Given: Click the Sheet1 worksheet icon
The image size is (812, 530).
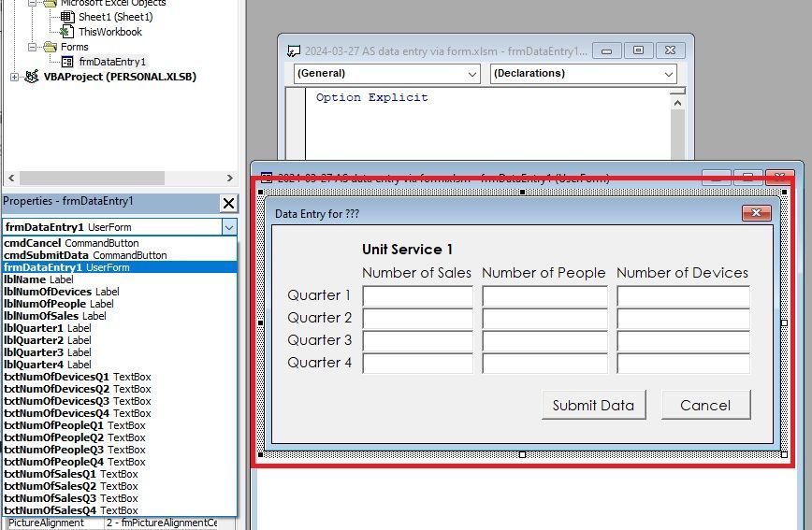Looking at the screenshot, I should coord(67,17).
